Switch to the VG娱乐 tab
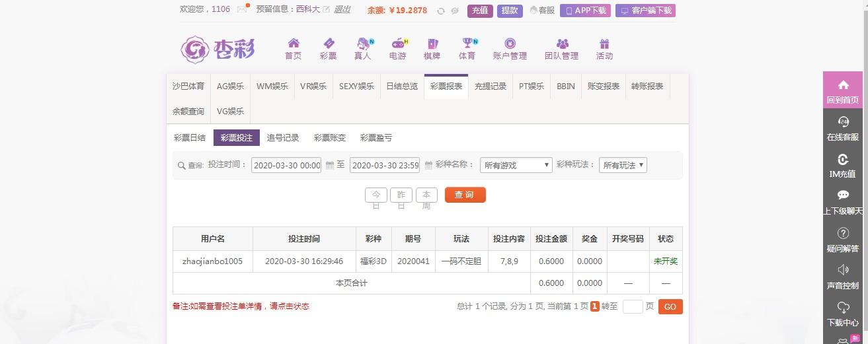Image resolution: width=868 pixels, height=344 pixels. coord(230,112)
